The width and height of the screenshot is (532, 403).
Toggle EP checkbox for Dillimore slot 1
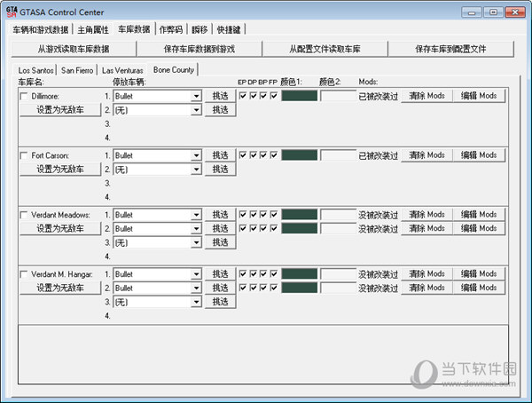click(243, 96)
